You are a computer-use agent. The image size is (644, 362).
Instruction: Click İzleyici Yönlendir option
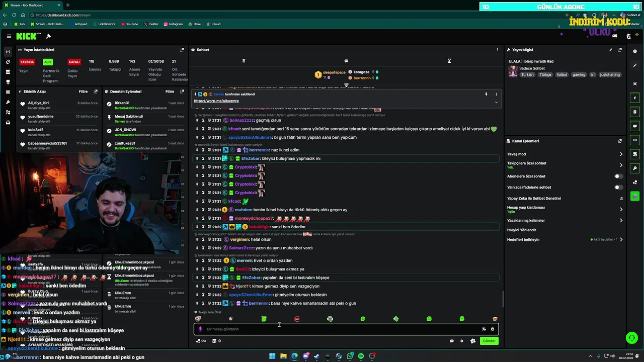[522, 230]
